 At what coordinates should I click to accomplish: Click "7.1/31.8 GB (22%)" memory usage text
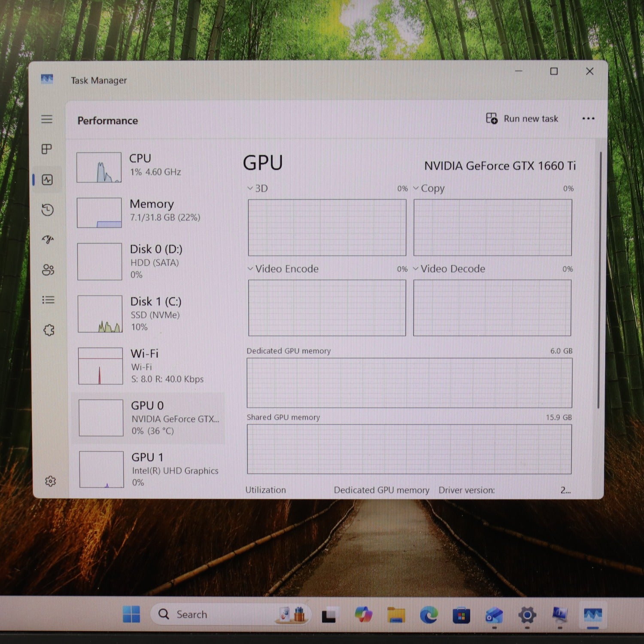tap(165, 217)
